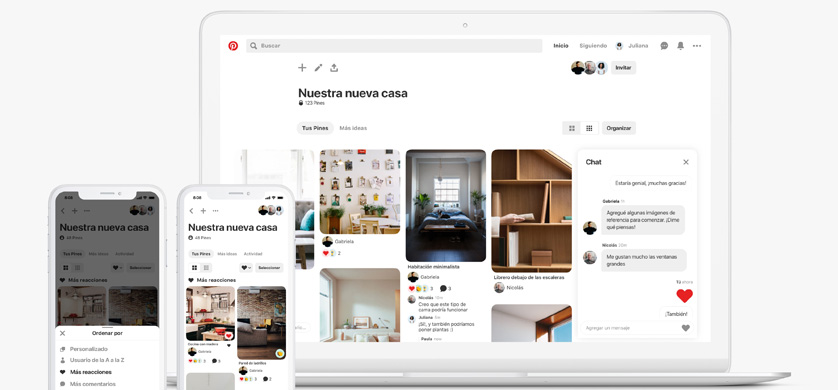Switch to compact grid view on laptop
The image size is (838, 390).
[589, 128]
